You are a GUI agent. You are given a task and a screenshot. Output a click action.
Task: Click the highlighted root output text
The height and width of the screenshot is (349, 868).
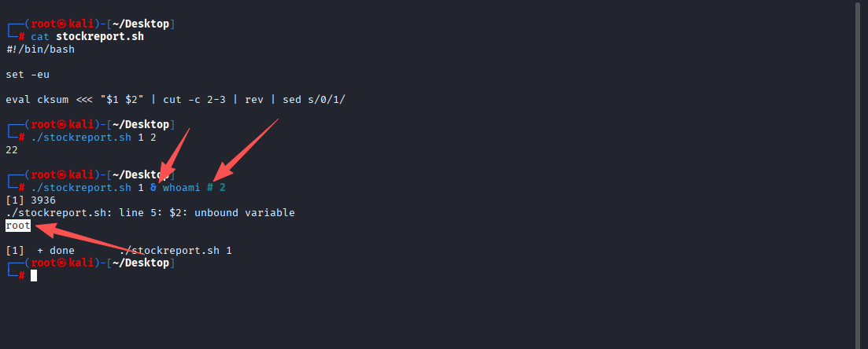tap(18, 226)
